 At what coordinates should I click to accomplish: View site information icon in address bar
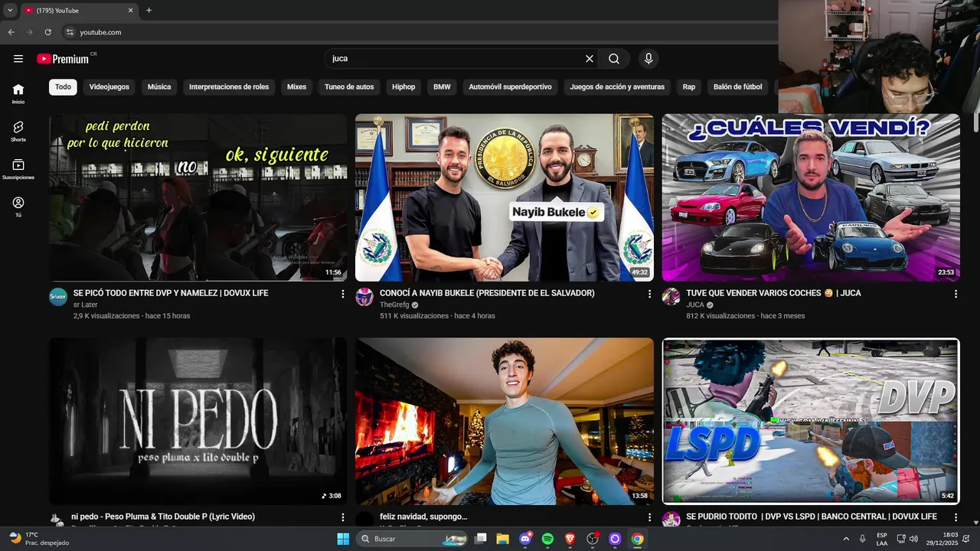(70, 32)
